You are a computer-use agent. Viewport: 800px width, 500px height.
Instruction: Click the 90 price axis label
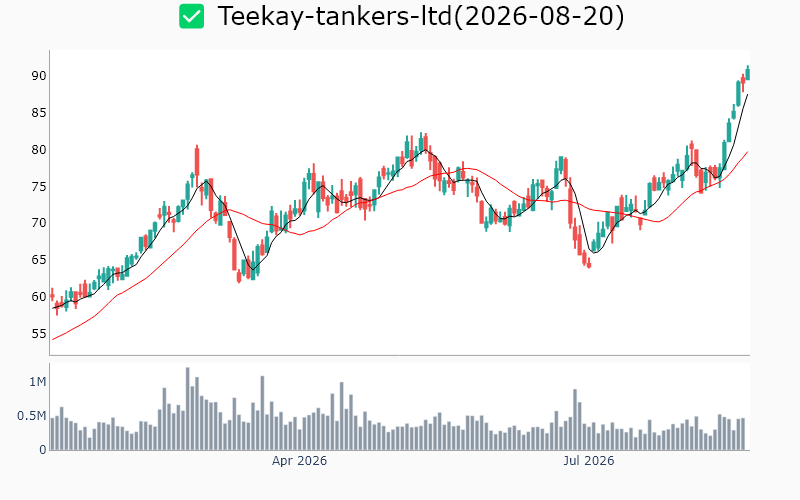(39, 76)
